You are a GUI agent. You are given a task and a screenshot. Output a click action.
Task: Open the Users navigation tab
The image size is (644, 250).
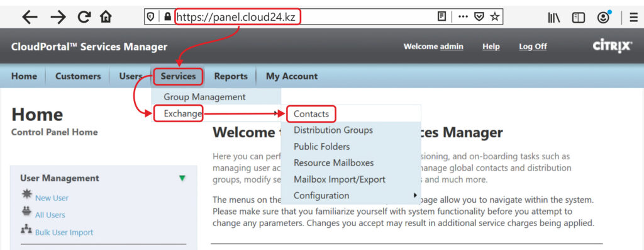point(131,76)
